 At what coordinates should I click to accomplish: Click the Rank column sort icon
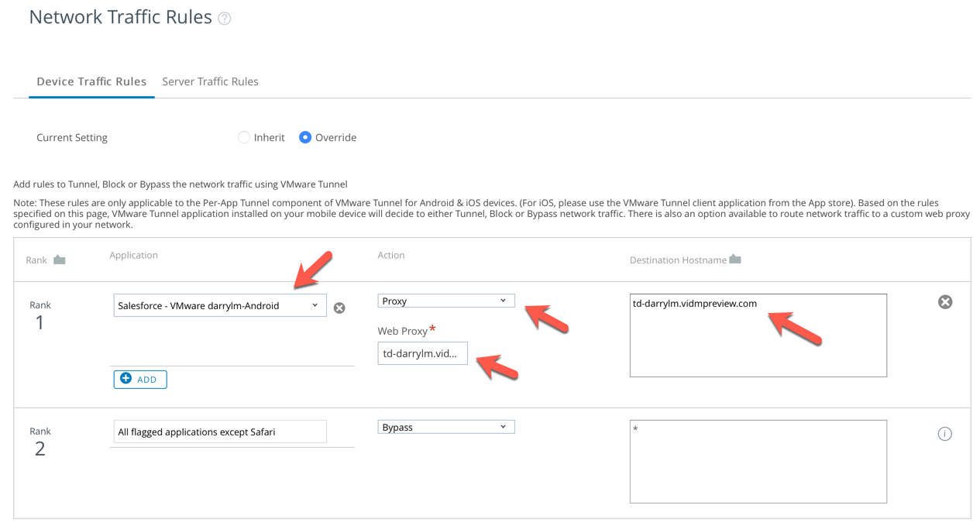click(60, 260)
